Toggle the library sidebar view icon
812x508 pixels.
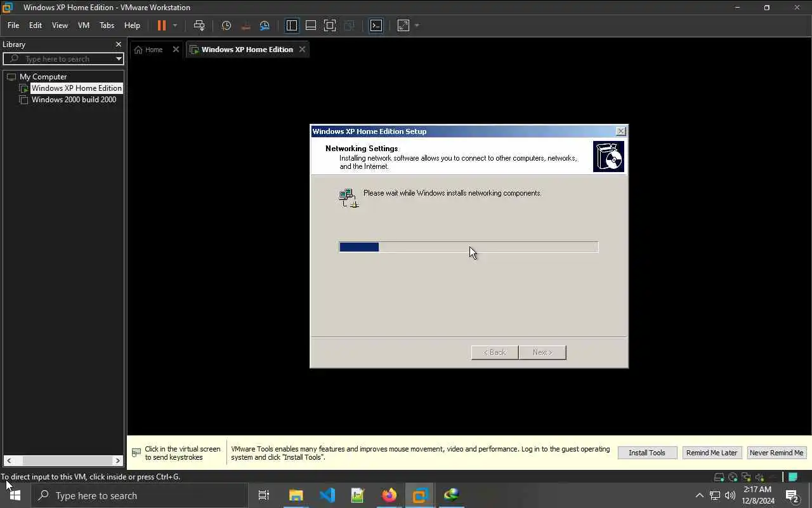pos(292,25)
